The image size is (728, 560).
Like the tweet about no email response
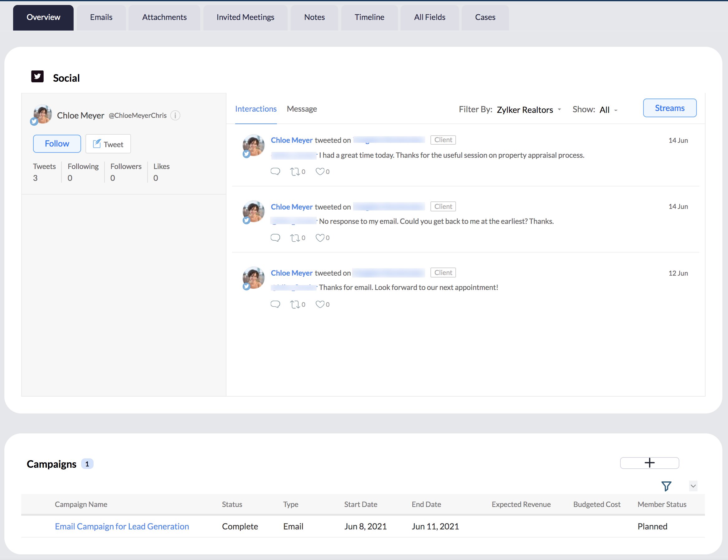(x=320, y=238)
